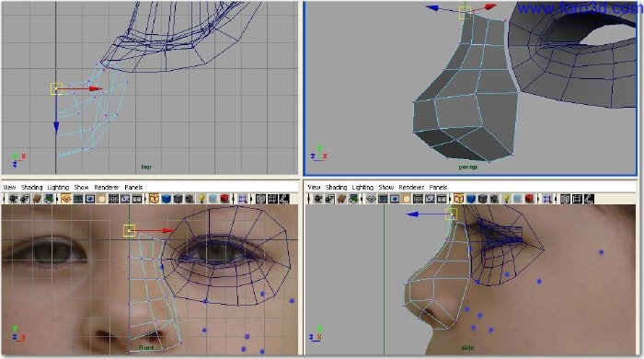Open the Show menu in side panel
644x359 pixels.
(x=386, y=187)
